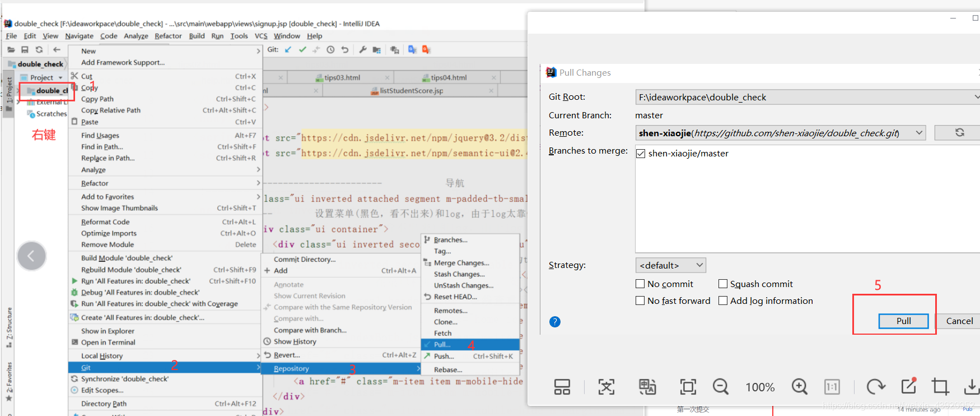
Task: Enable the No commit checkbox
Action: pyautogui.click(x=640, y=284)
